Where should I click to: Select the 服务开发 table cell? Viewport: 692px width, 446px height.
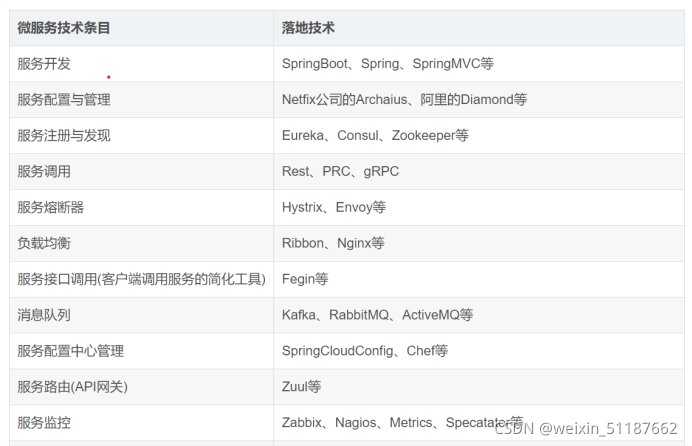[44, 64]
